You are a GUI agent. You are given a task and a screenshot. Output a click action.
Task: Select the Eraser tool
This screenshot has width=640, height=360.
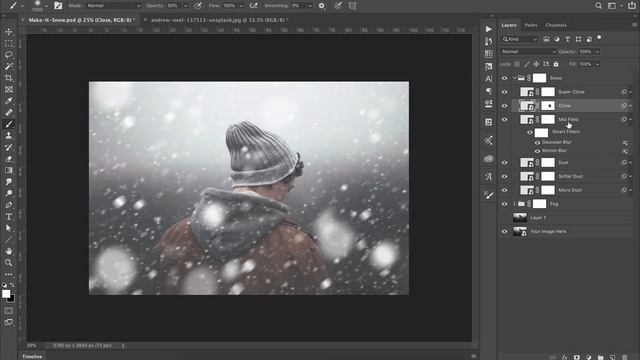[9, 159]
